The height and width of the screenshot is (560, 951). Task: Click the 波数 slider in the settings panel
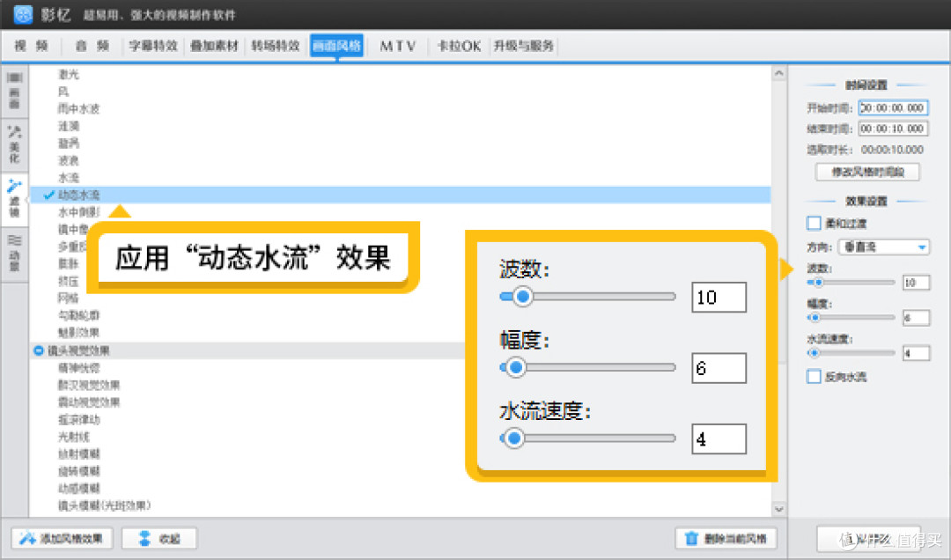851,283
